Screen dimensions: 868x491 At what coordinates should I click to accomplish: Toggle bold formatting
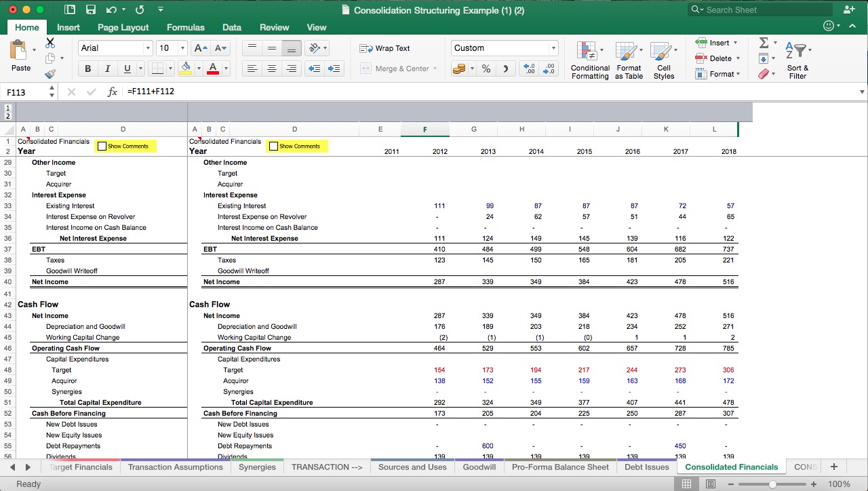coord(87,68)
